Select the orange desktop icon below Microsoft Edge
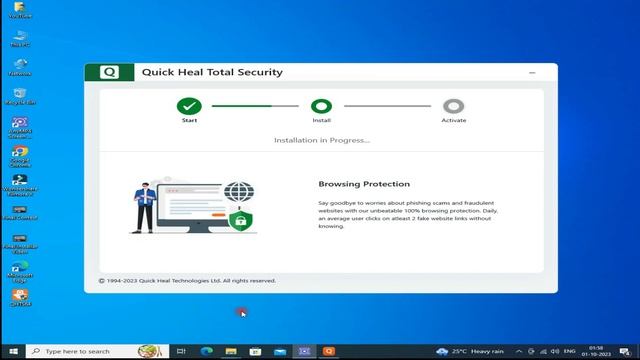640x360 pixels. 20,298
